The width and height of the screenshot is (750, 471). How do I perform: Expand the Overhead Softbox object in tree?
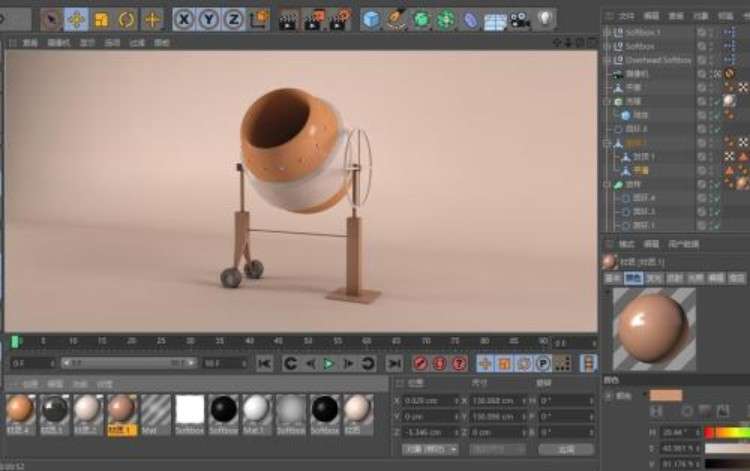tap(607, 60)
